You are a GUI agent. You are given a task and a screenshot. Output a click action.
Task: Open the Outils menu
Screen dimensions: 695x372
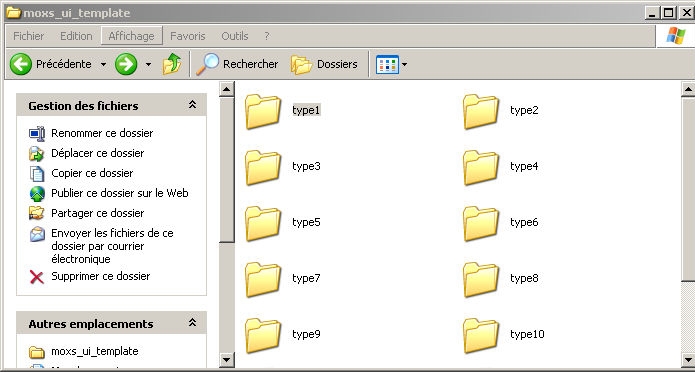tap(235, 36)
